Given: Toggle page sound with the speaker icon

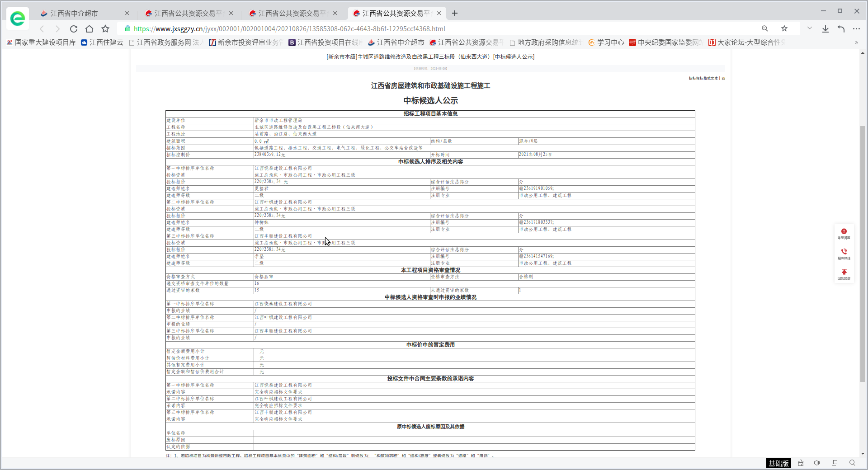Looking at the screenshot, I should click(x=817, y=463).
